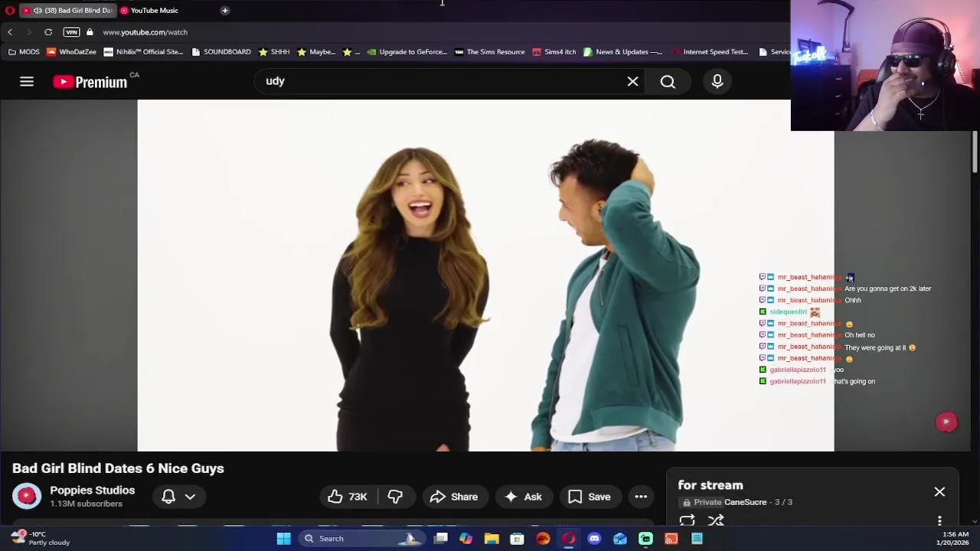Open a new browser tab with plus
Viewport: 980px width, 551px height.
tap(225, 11)
